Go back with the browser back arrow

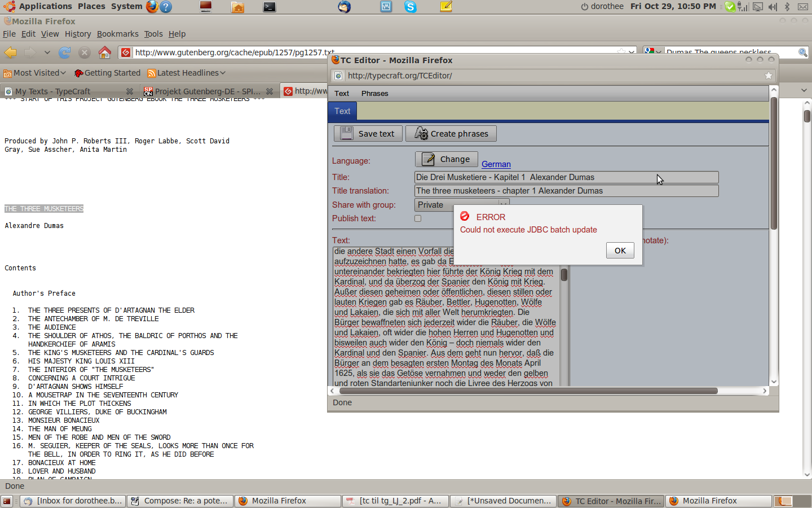11,52
